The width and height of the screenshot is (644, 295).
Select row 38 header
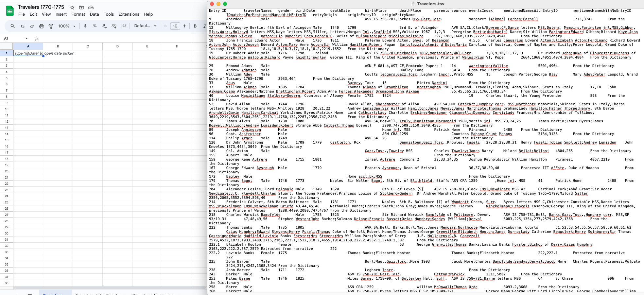click(7, 283)
